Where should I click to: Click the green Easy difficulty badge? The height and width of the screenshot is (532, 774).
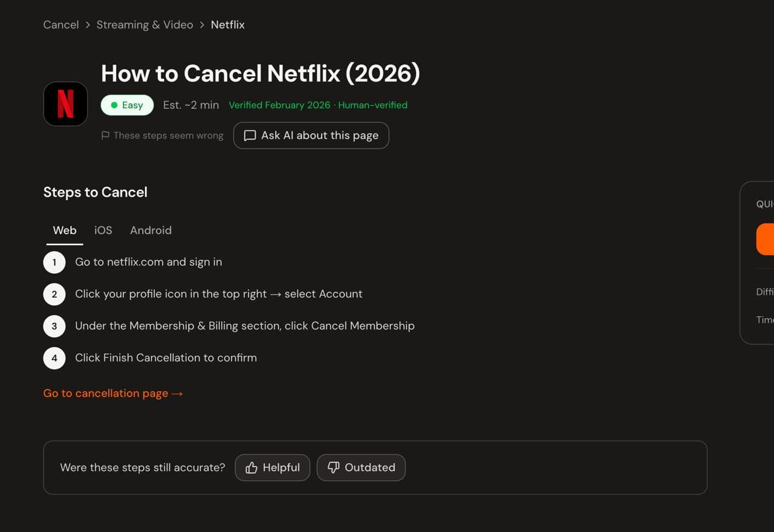click(127, 105)
